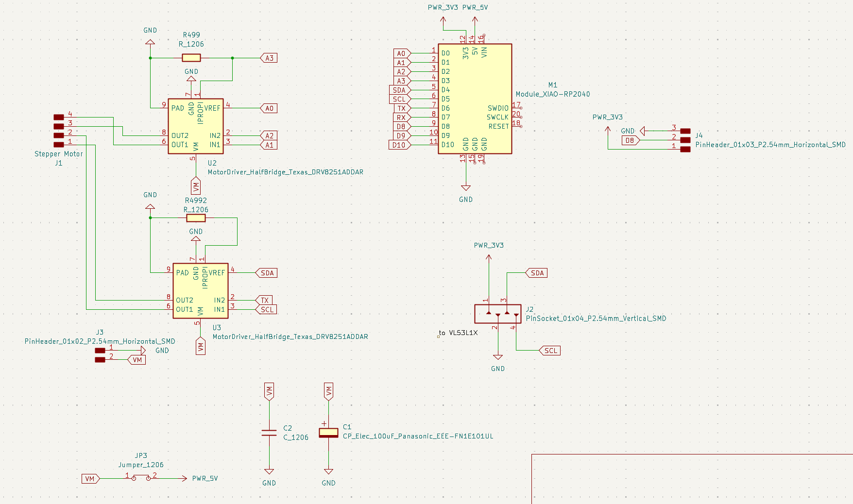Click the J2 PinSocket_01x04 vertical connector symbol

499,314
